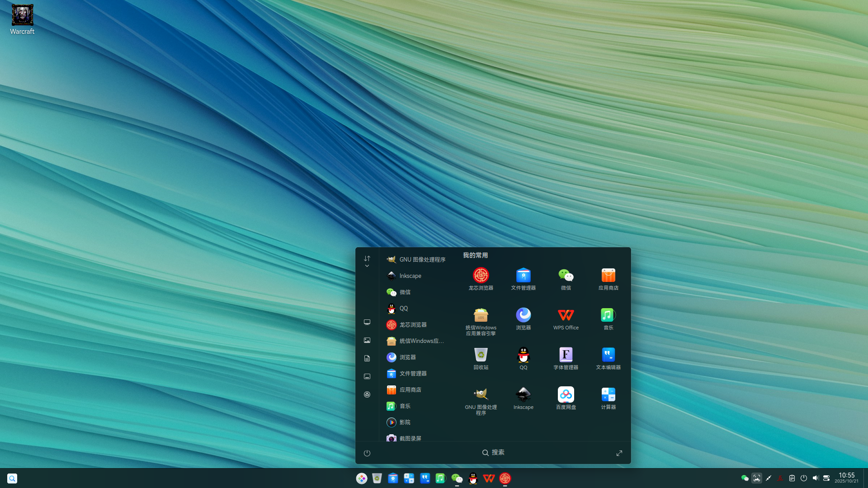Click the volume icon in system tray
Viewport: 868px width, 488px height.
pos(816,478)
